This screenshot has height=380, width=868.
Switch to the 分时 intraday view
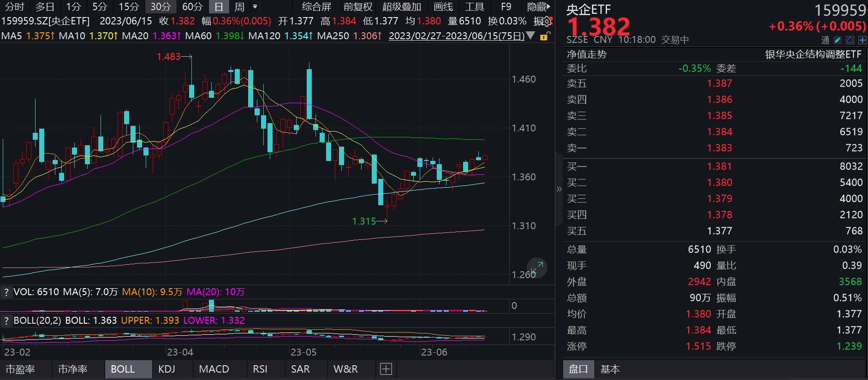pos(14,7)
